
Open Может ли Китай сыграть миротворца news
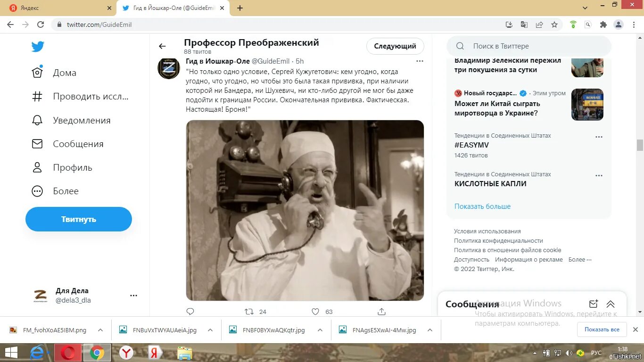click(x=497, y=108)
